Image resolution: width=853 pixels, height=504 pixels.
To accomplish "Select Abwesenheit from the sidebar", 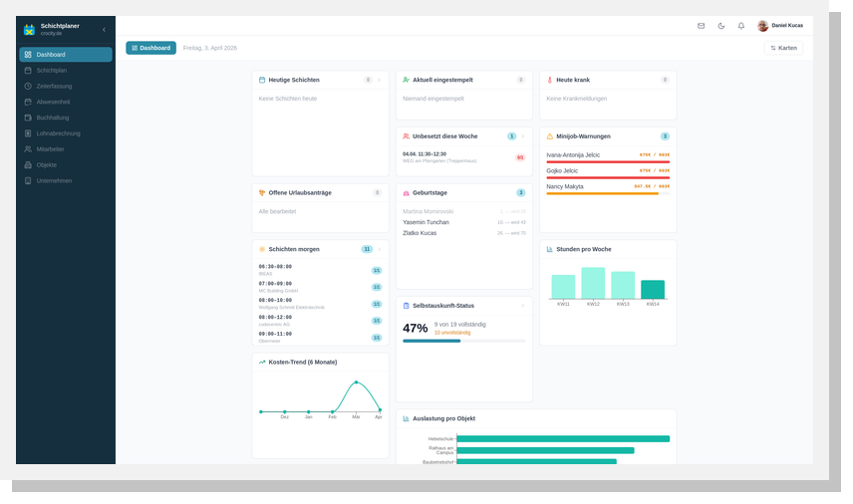I will [x=66, y=102].
